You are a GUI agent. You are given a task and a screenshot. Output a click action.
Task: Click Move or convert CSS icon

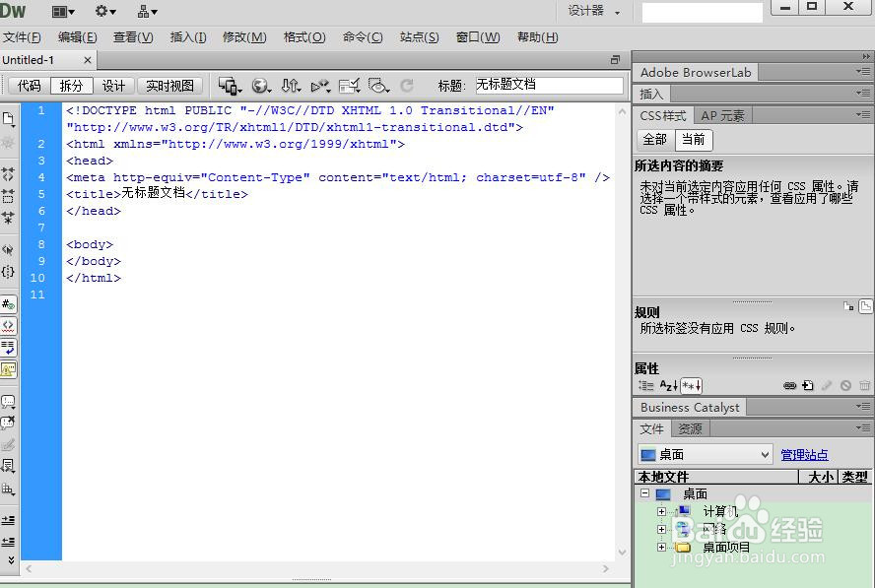[x=8, y=490]
